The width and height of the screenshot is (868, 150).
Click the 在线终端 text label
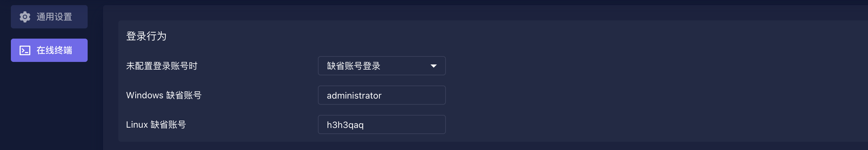pos(54,50)
